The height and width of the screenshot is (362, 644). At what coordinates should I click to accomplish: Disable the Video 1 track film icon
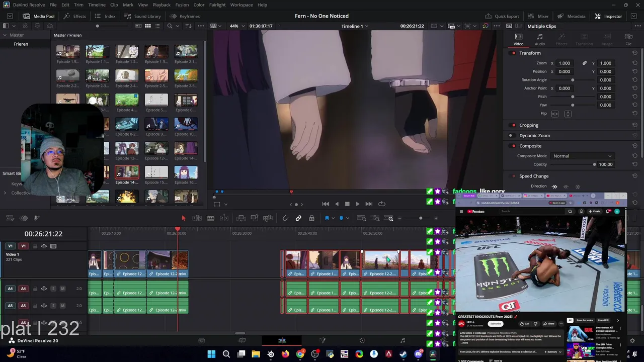53,246
